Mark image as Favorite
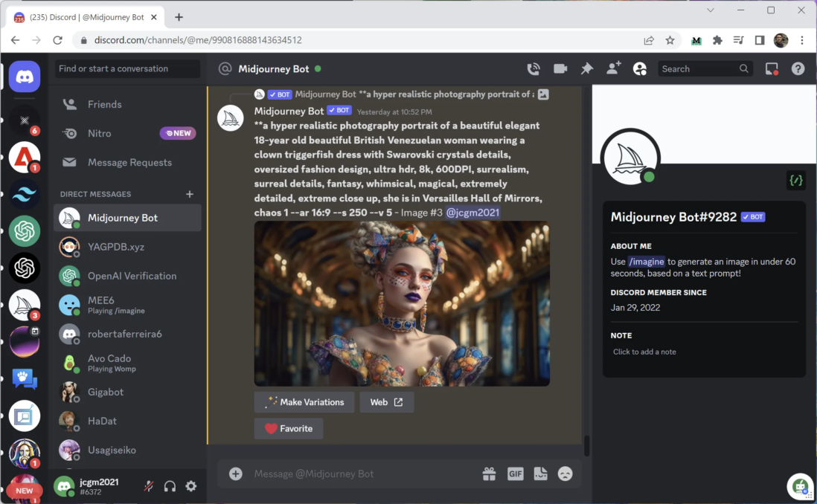The width and height of the screenshot is (817, 504). pyautogui.click(x=289, y=428)
